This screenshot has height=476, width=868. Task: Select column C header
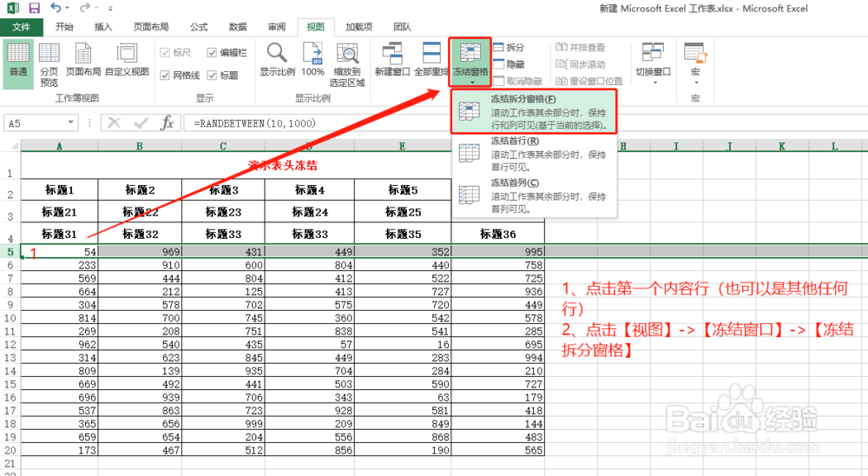(223, 146)
